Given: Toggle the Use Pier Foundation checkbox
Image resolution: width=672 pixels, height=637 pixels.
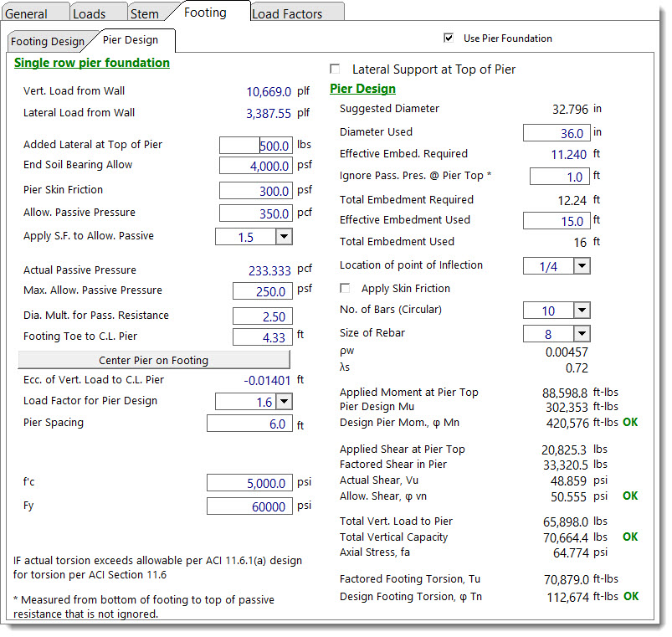Looking at the screenshot, I should [x=449, y=39].
